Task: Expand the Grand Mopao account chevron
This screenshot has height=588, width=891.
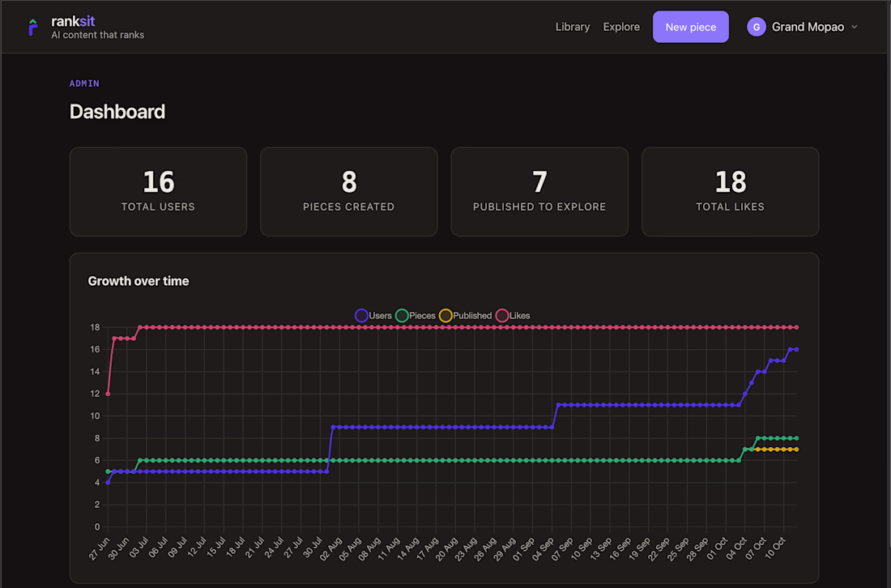Action: click(854, 27)
